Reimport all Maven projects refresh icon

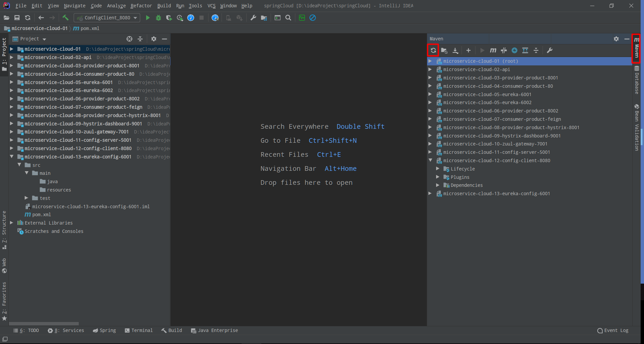pyautogui.click(x=433, y=50)
